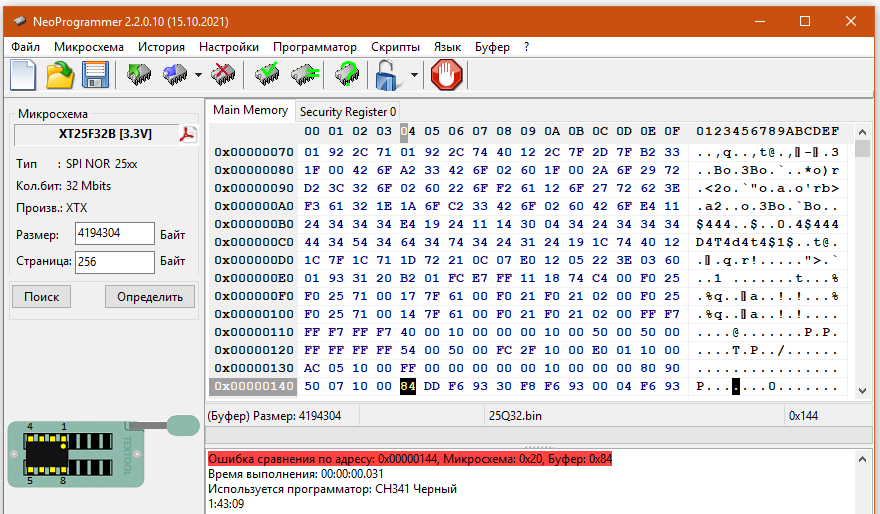880x514 pixels.
Task: Open the XT25F32B datasheet PDF icon
Action: coord(187,134)
